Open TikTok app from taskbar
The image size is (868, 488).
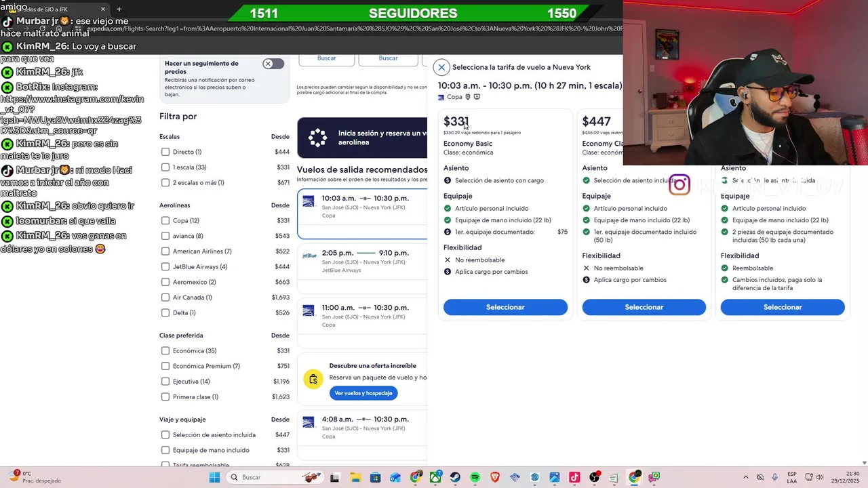(574, 477)
